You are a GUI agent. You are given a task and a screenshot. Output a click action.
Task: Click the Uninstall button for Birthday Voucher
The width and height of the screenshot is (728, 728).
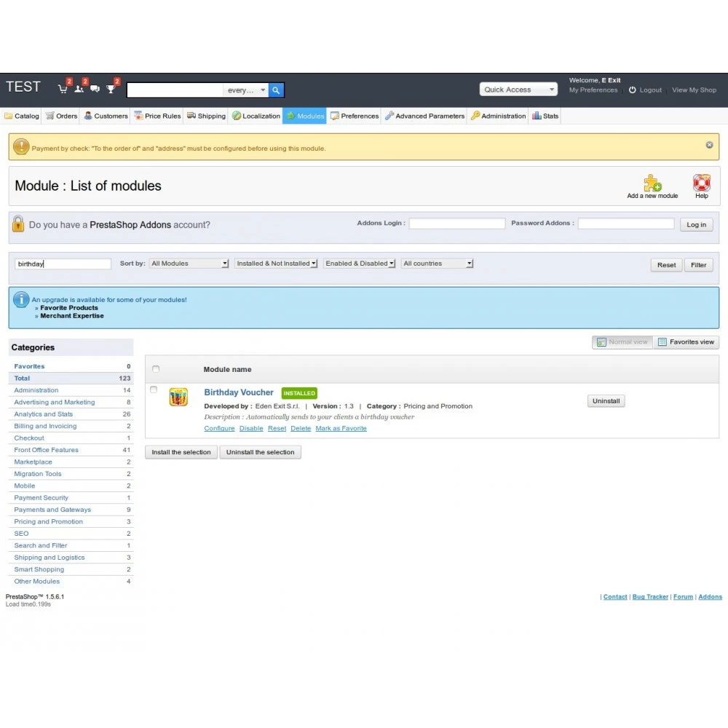click(x=606, y=401)
